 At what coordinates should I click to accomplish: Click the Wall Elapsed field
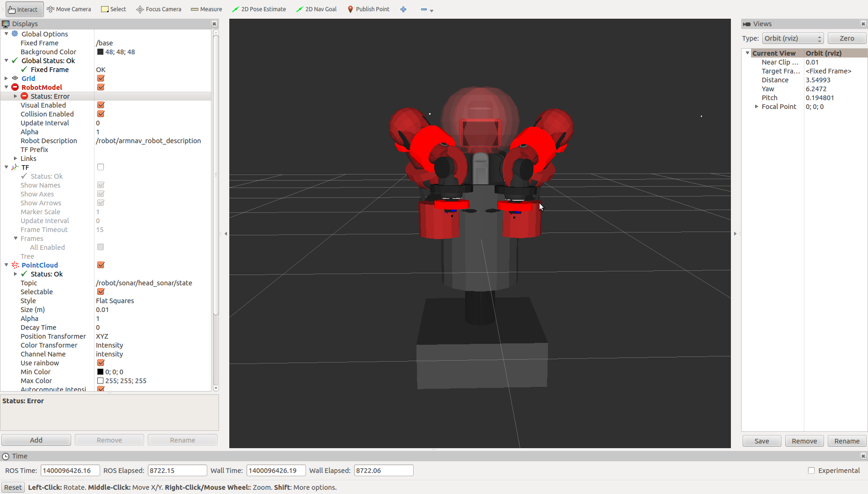(384, 471)
